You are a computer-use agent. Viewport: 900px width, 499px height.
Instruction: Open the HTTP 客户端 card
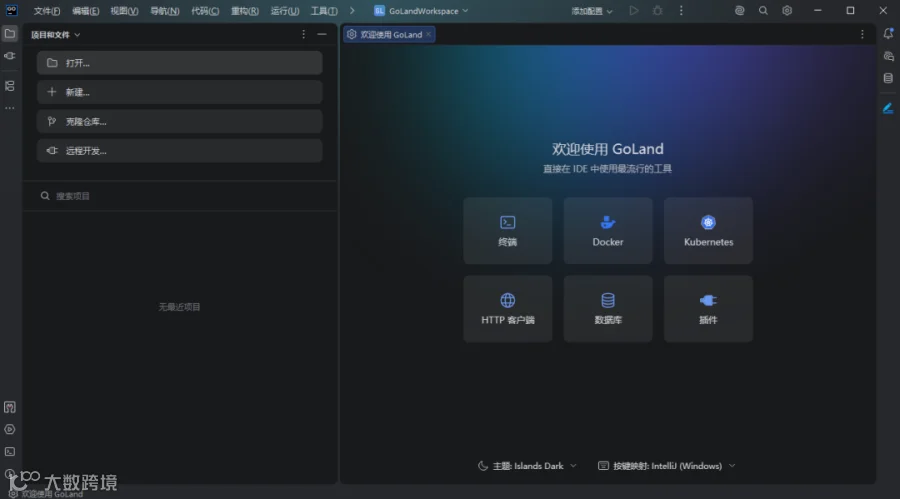point(507,309)
